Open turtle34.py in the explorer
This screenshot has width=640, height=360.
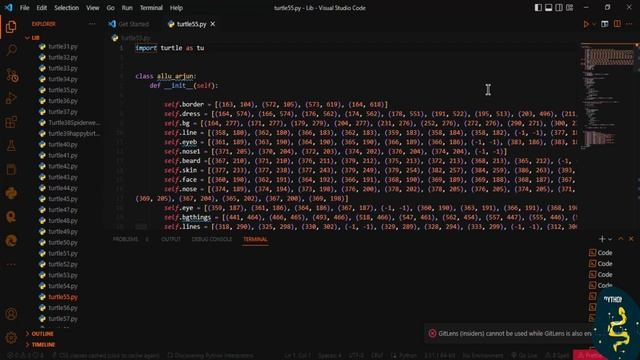click(x=63, y=79)
